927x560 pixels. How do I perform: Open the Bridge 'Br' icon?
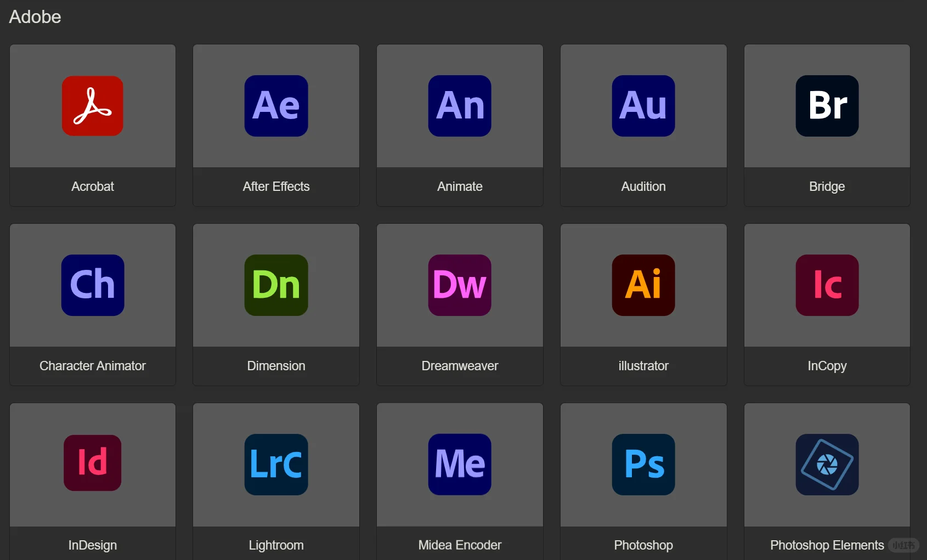pos(827,106)
